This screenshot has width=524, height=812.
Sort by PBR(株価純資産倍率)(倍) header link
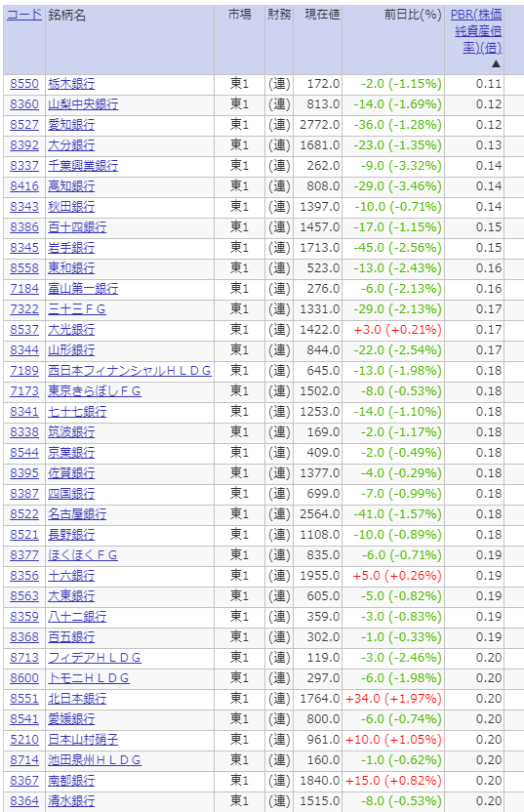click(x=478, y=31)
